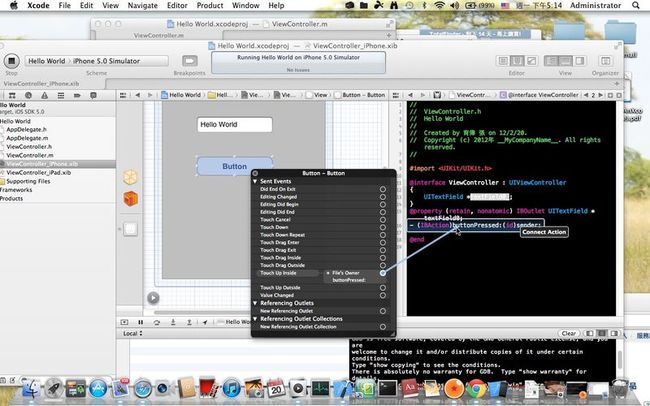Show the Version editor

[531, 61]
